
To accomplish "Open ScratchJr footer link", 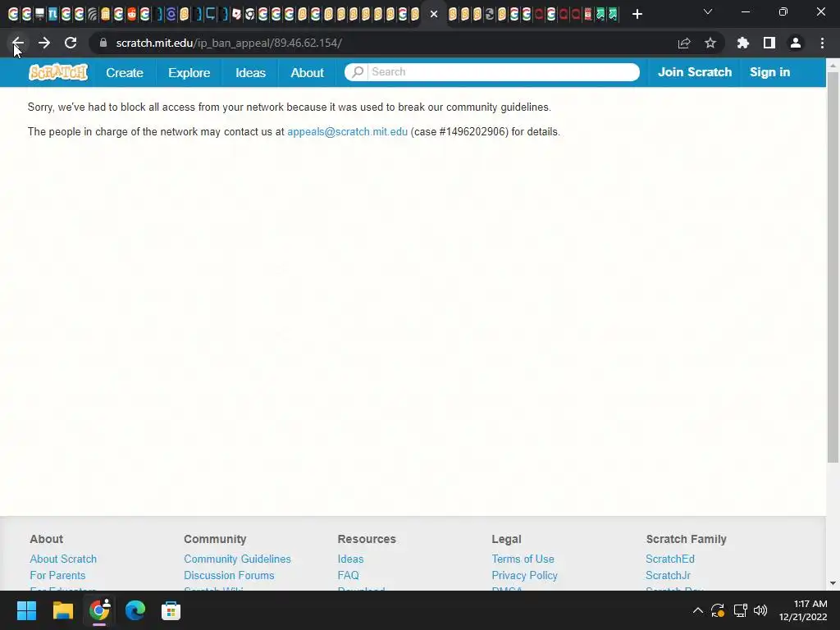I will 668,575.
